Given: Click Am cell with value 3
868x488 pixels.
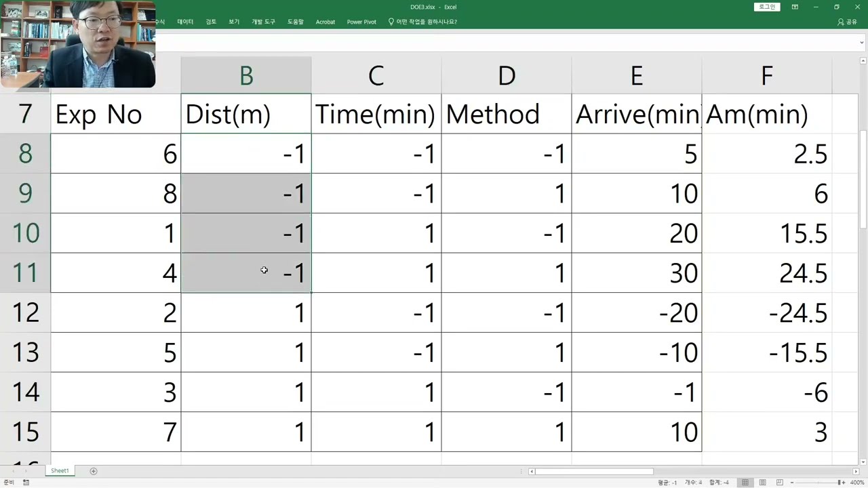Looking at the screenshot, I should coord(767,432).
